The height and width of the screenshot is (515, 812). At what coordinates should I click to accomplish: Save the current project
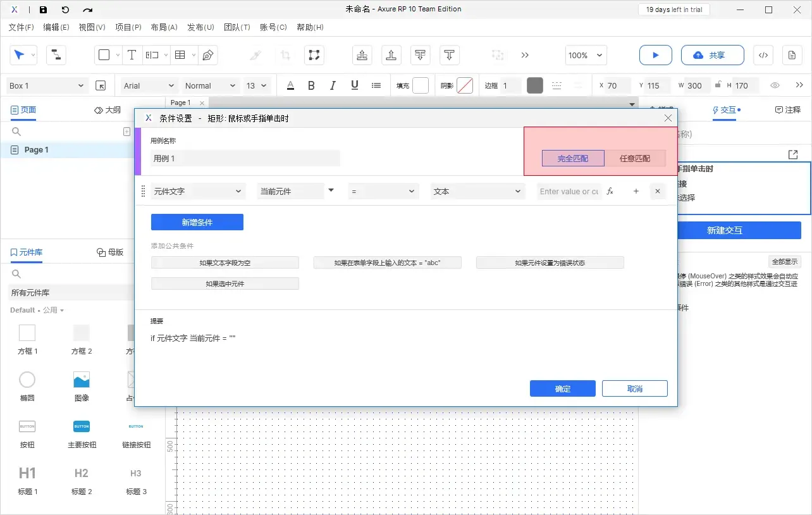[42, 9]
